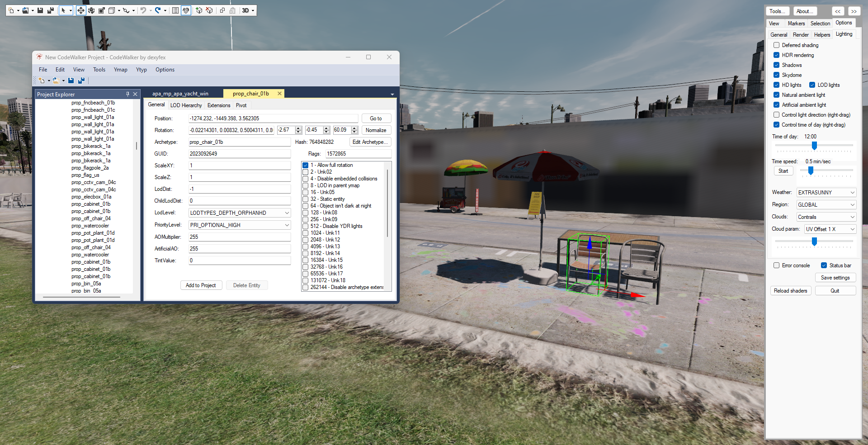868x445 pixels.
Task: Open the Ytyp menu
Action: pos(142,70)
